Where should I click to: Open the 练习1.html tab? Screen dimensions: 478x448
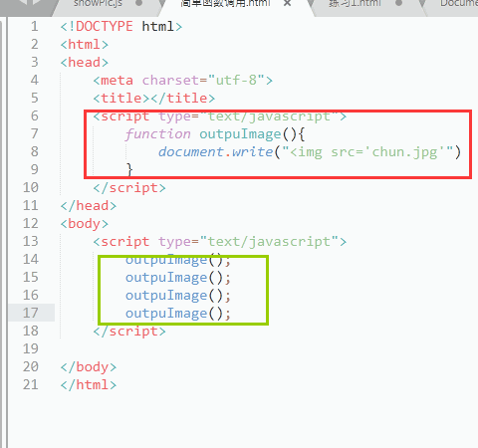[355, 3]
